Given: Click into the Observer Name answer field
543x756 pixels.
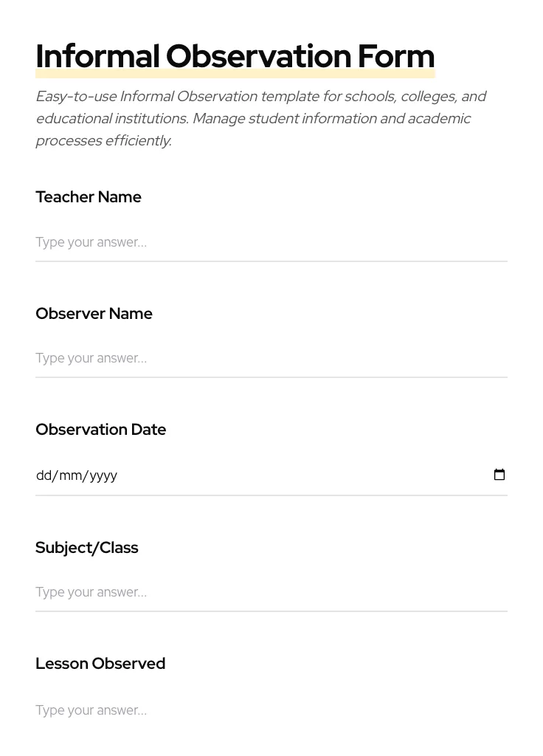Looking at the screenshot, I should [271, 358].
